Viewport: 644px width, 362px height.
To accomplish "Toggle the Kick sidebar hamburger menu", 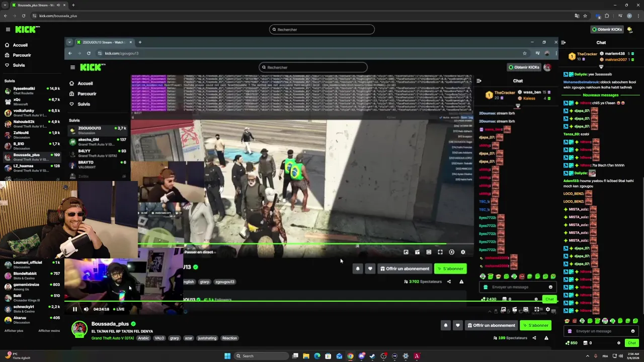I will [x=8, y=30].
